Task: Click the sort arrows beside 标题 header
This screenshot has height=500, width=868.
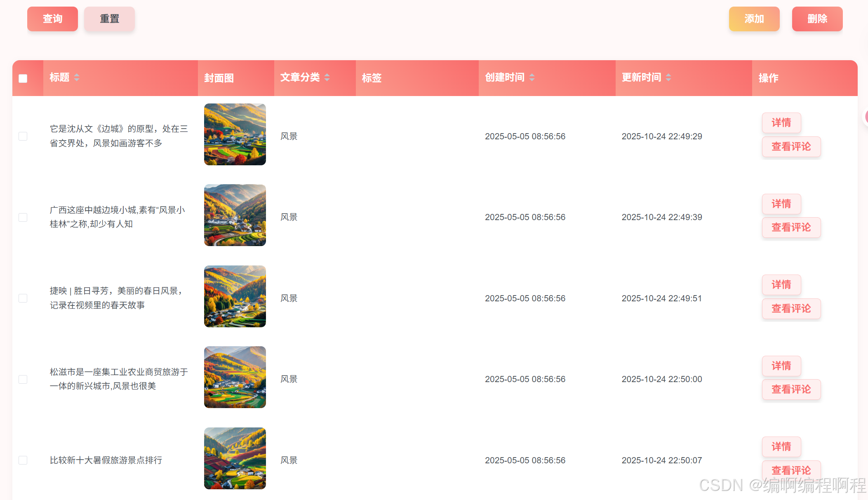Action: (77, 77)
